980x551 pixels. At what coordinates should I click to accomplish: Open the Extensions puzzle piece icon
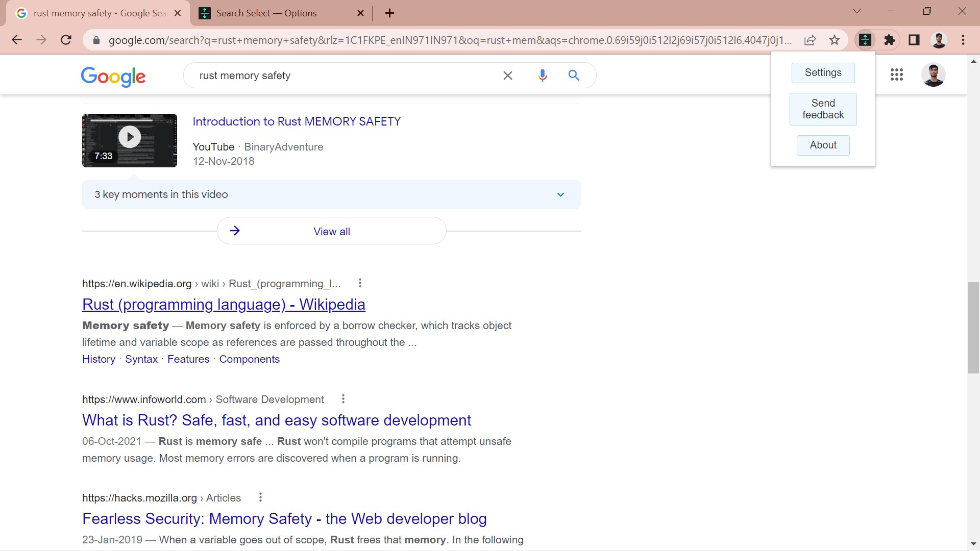point(889,40)
